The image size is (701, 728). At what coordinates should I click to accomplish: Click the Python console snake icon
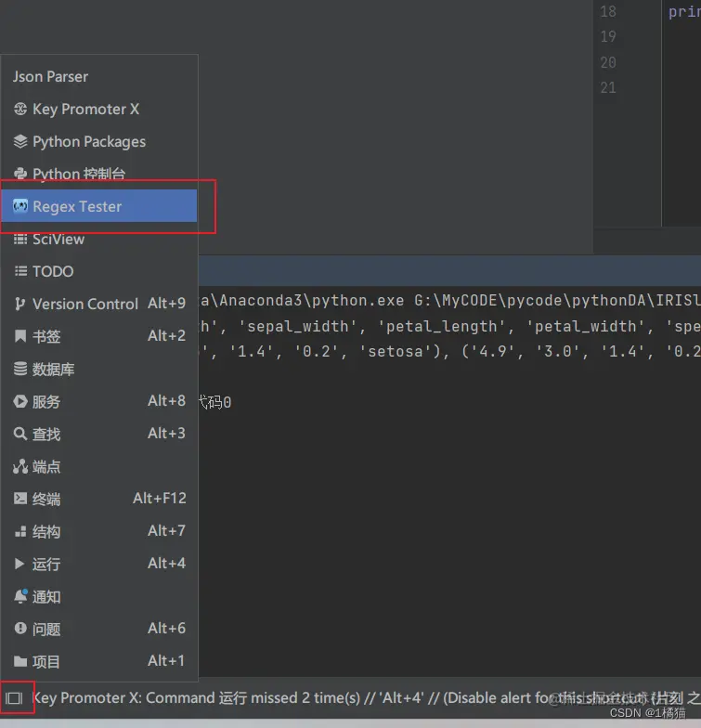click(20, 174)
